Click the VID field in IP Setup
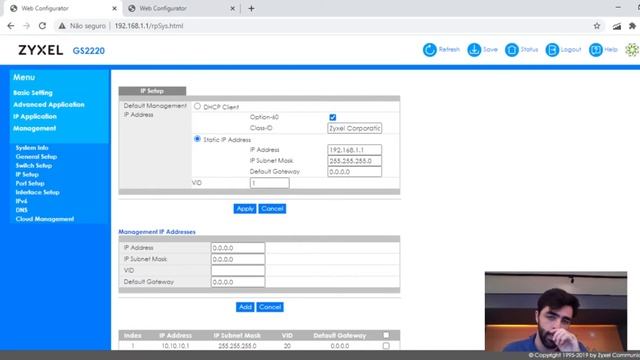 (x=269, y=183)
